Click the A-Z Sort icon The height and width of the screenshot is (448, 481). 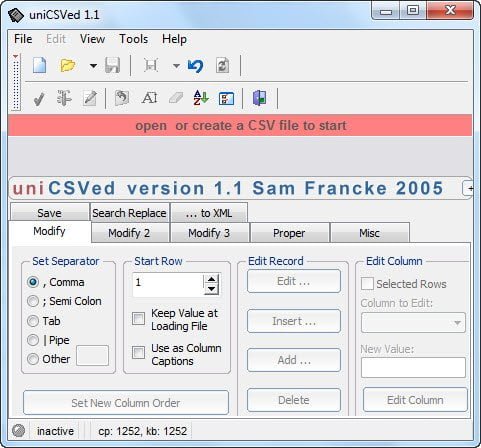click(201, 98)
